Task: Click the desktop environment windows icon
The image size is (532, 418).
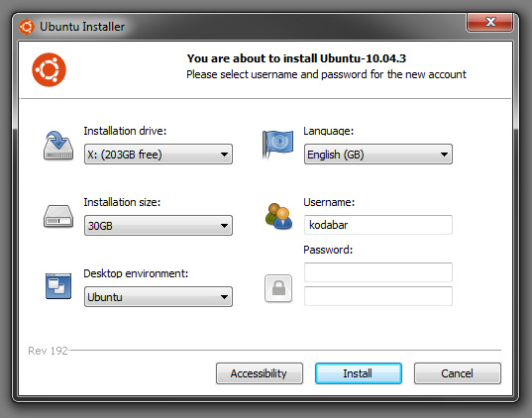Action: (x=58, y=286)
